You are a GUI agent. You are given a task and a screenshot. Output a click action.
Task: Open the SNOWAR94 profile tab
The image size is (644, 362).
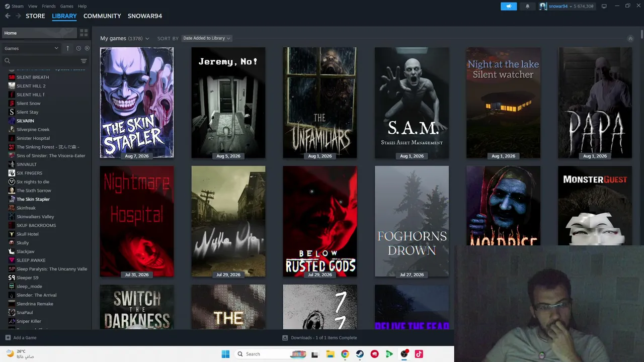coord(145,16)
